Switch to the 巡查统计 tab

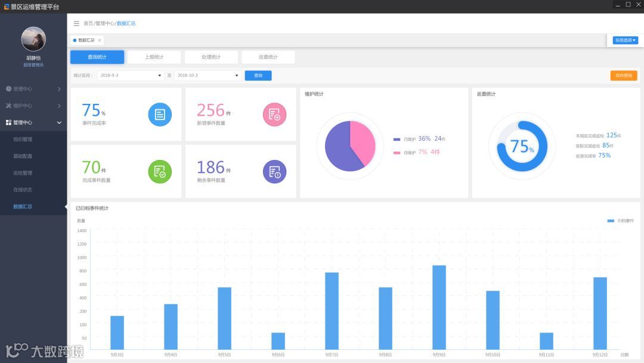pyautogui.click(x=268, y=57)
